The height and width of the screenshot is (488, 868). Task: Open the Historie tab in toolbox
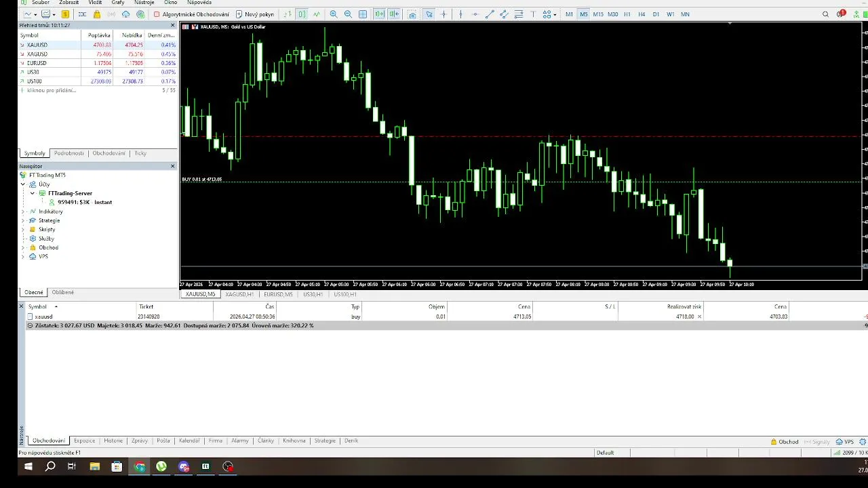113,441
